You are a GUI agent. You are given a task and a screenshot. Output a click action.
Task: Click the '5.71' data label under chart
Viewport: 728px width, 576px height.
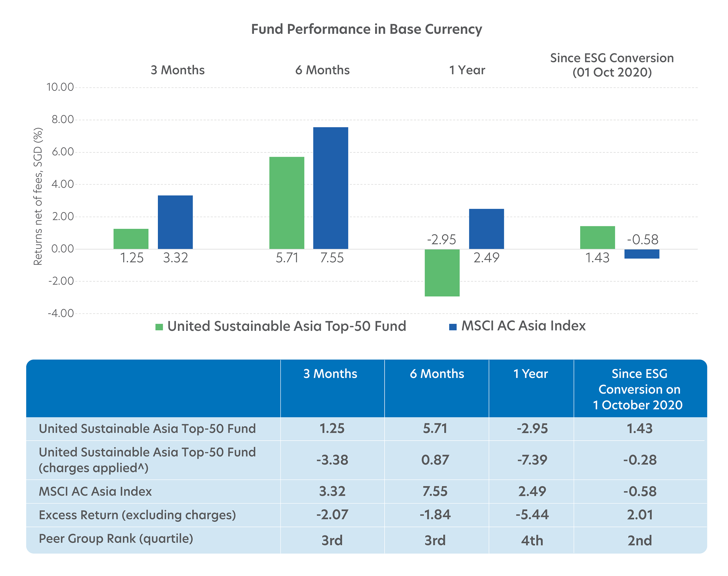point(287,258)
